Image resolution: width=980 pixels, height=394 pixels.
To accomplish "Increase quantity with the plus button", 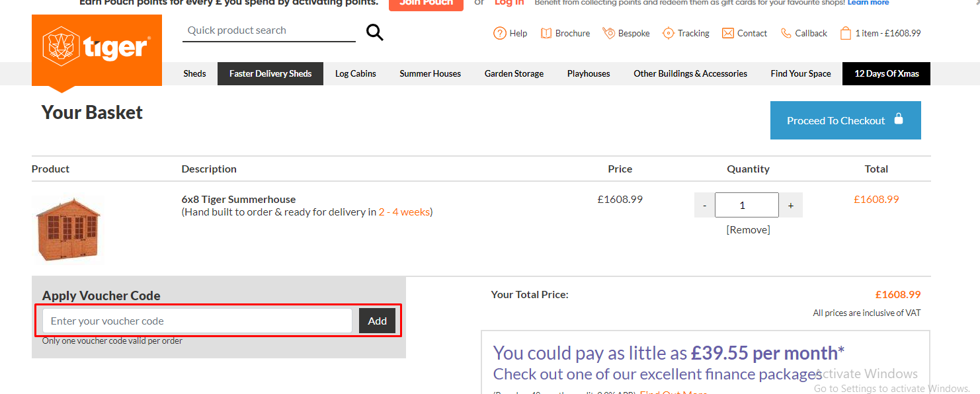I will 791,206.
